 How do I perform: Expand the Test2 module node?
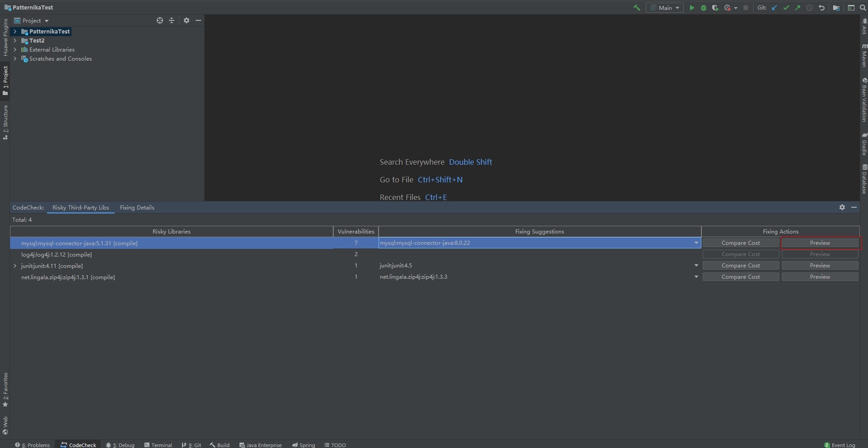[x=15, y=40]
